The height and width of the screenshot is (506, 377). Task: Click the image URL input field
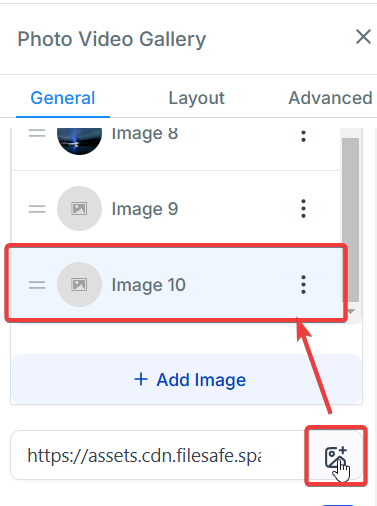158,455
